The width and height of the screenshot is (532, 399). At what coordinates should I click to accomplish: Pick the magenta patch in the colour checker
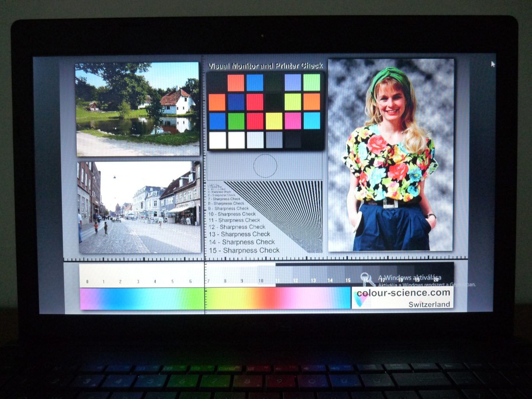[x=293, y=121]
